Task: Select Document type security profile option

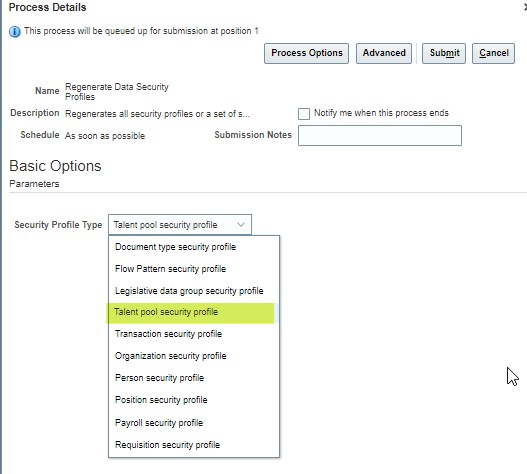Action: 194,247
